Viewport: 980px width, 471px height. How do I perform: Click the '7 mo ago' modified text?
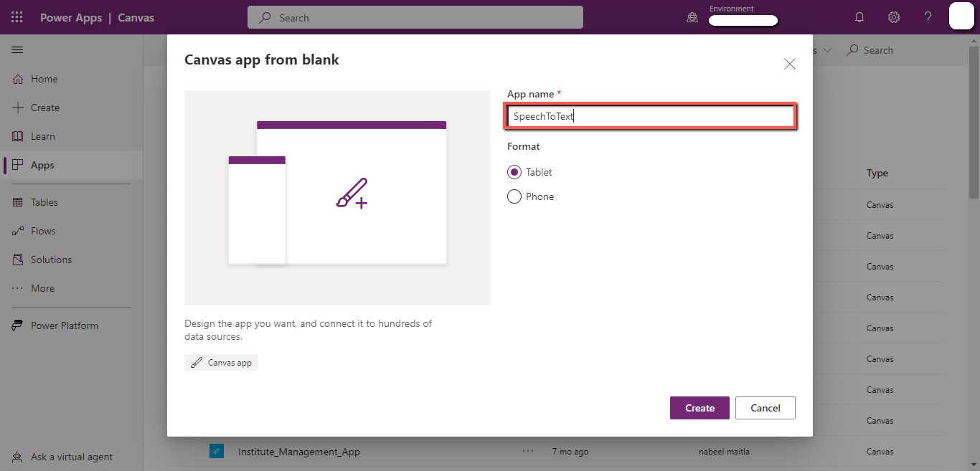click(570, 452)
